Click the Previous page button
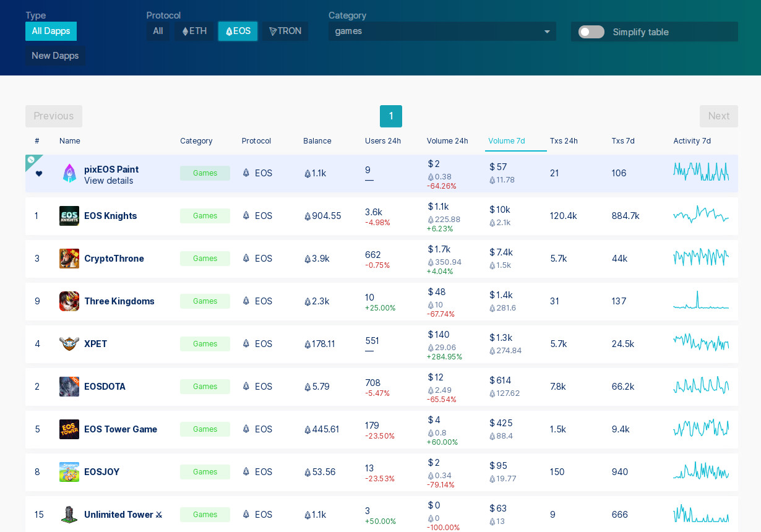The height and width of the screenshot is (532, 761). (54, 116)
